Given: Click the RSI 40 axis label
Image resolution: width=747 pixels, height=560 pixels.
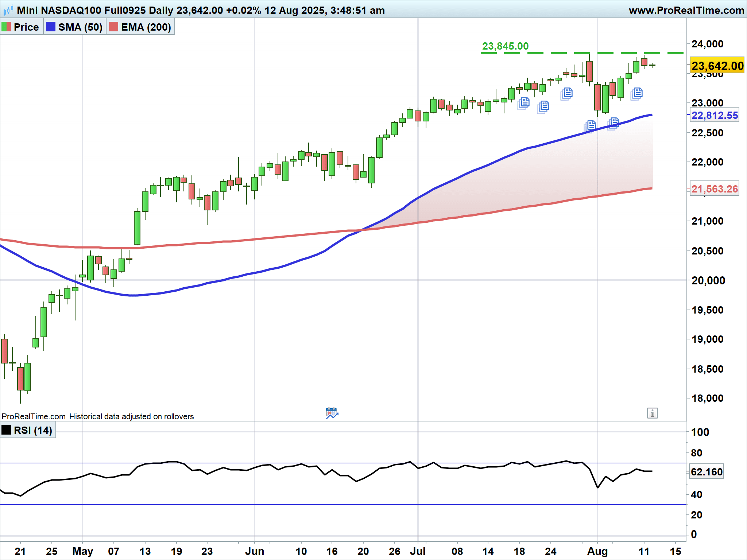Looking at the screenshot, I should [x=697, y=494].
